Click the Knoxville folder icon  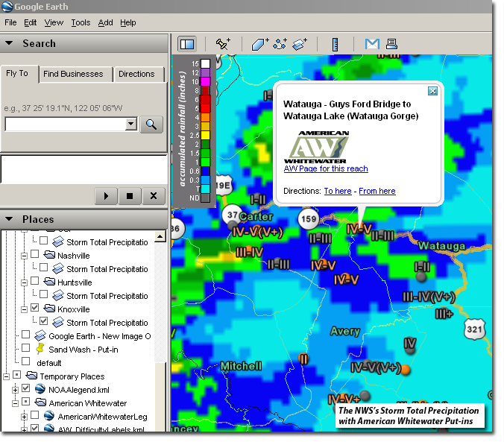click(x=49, y=309)
